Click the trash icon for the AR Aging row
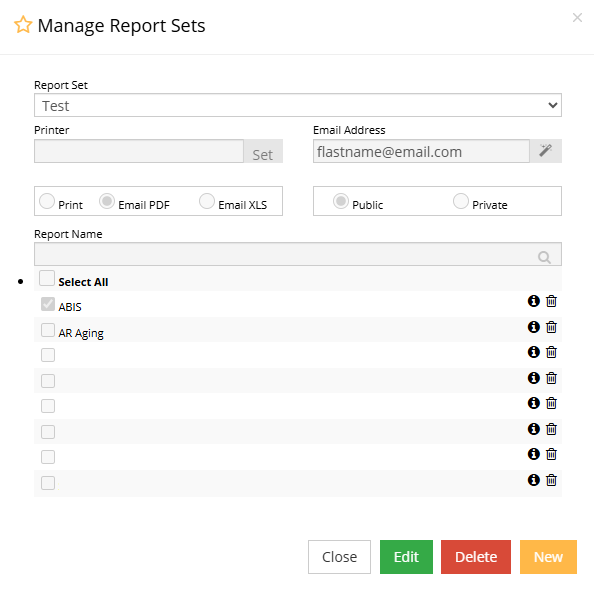The width and height of the screenshot is (594, 591). [551, 327]
